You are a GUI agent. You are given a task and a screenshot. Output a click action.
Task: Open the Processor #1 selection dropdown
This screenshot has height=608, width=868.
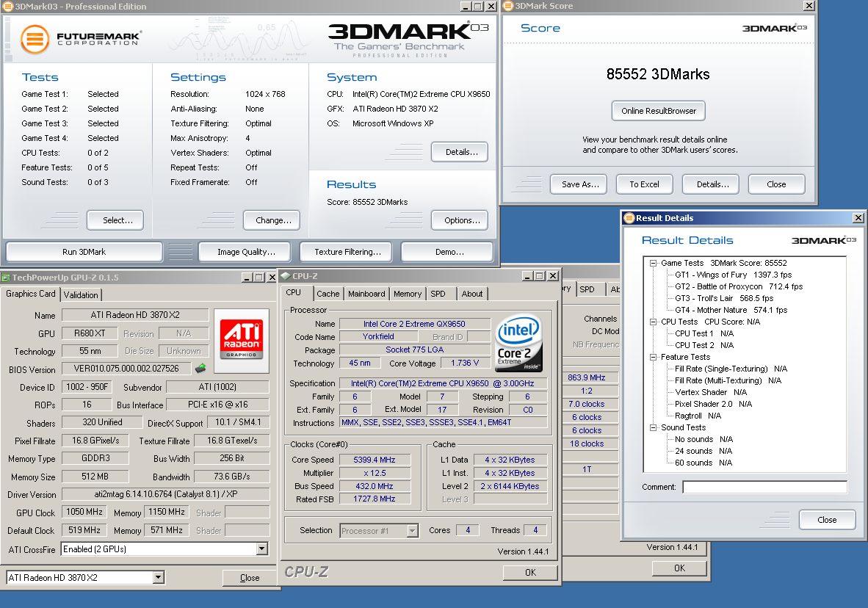coord(412,530)
